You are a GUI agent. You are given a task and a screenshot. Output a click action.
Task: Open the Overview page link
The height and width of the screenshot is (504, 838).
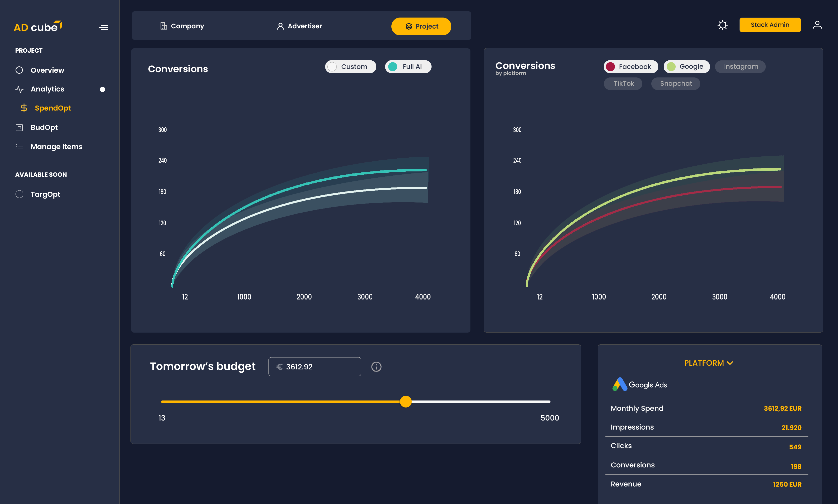tap(47, 70)
